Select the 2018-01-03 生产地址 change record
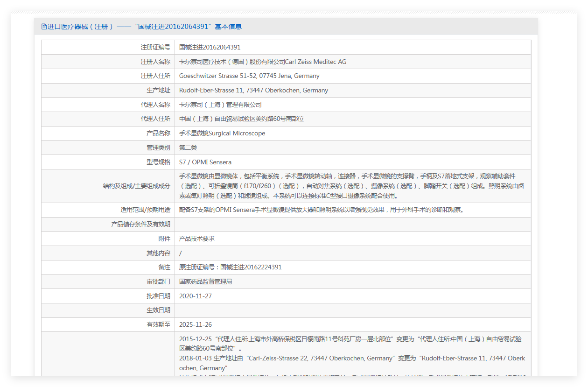 click(352, 363)
